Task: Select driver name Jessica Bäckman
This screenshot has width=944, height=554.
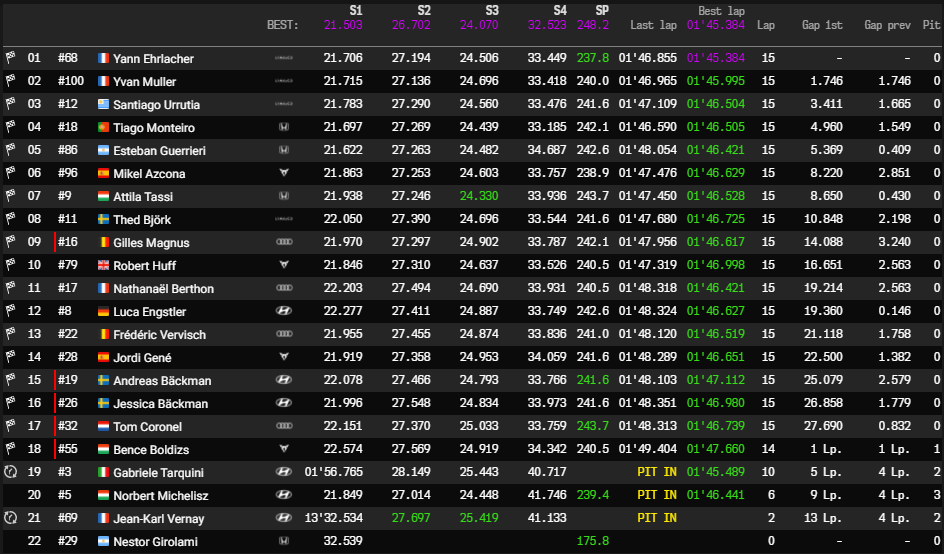Action: click(x=161, y=403)
